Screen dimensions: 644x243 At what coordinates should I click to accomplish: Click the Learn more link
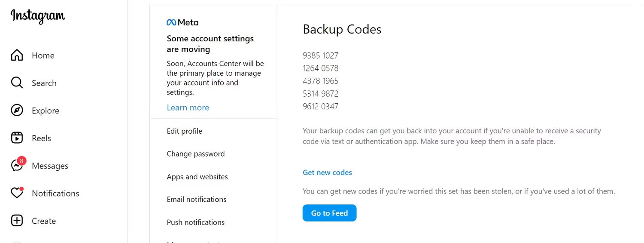pos(188,108)
